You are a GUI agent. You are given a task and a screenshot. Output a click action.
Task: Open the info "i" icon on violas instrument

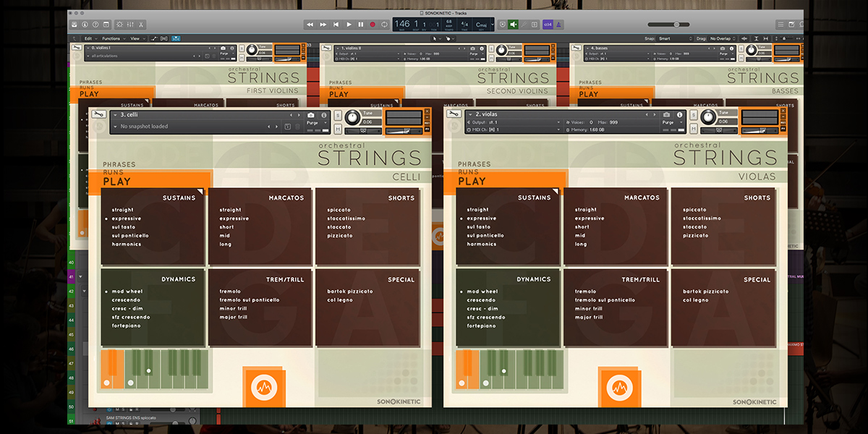coord(679,114)
